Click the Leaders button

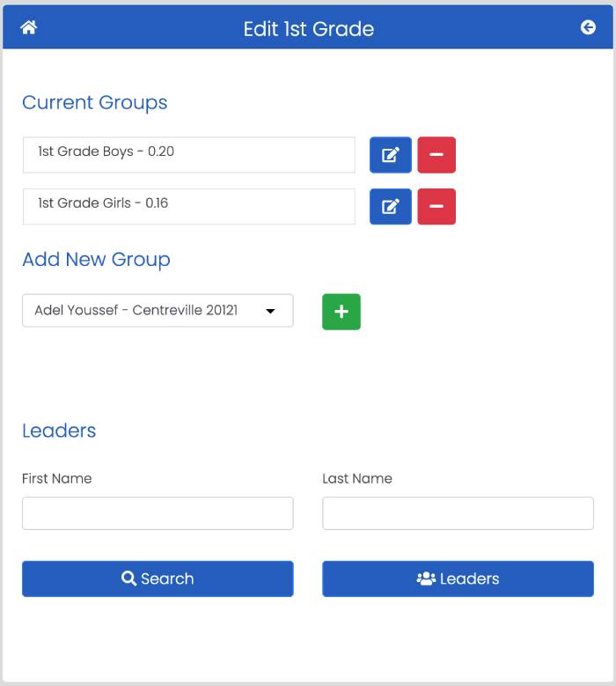pyautogui.click(x=458, y=579)
